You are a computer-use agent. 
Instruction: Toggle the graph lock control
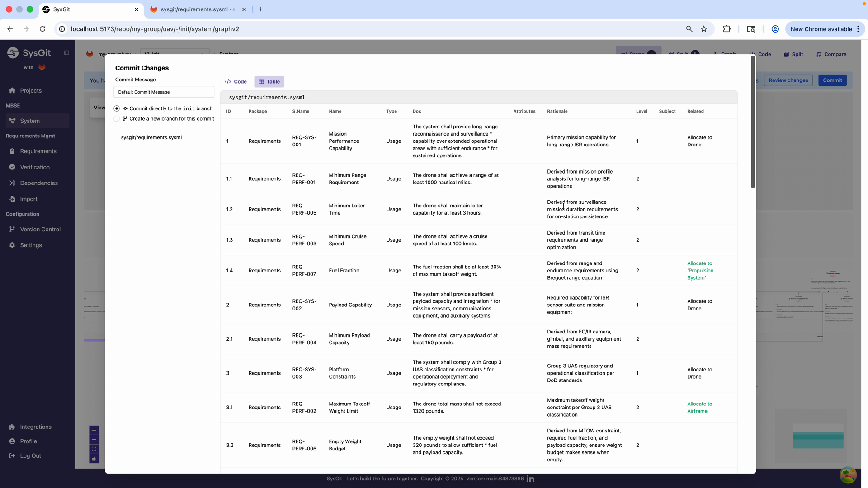pos(94,459)
